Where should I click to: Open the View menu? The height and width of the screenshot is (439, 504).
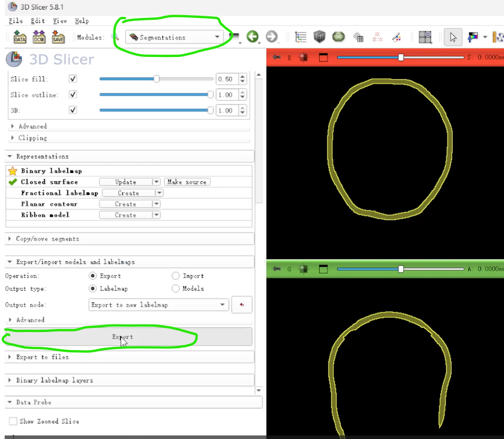[60, 21]
